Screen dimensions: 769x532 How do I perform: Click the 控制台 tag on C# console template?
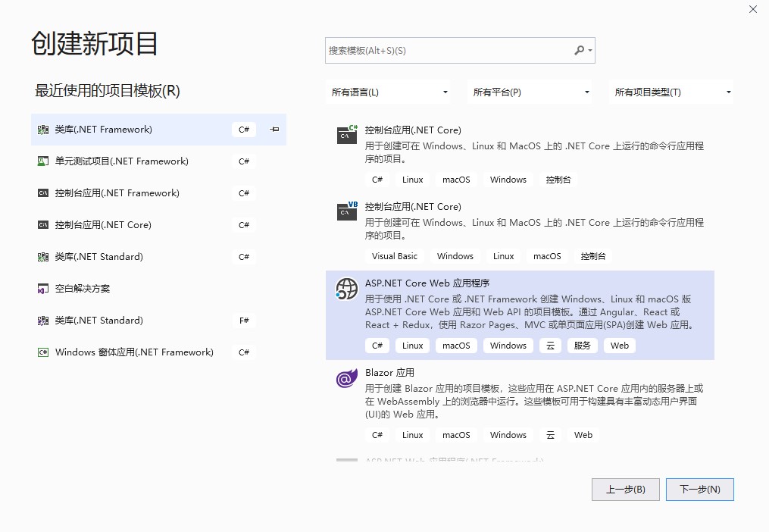click(x=558, y=180)
